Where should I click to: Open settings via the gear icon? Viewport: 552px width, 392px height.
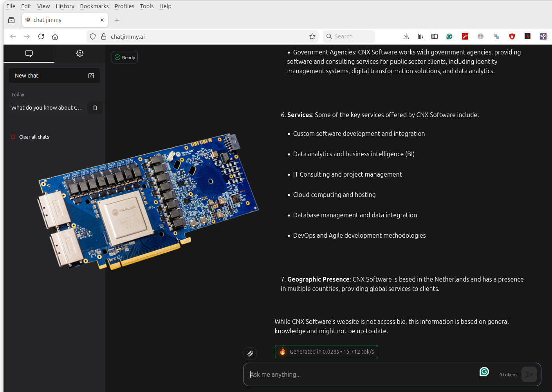79,53
